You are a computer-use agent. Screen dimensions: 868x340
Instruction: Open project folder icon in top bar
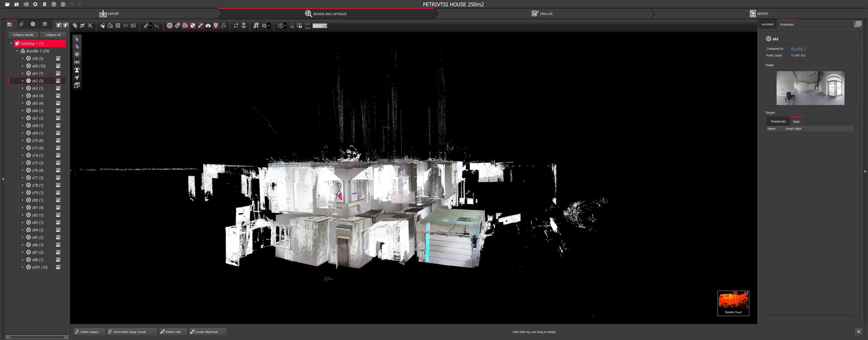point(7,4)
